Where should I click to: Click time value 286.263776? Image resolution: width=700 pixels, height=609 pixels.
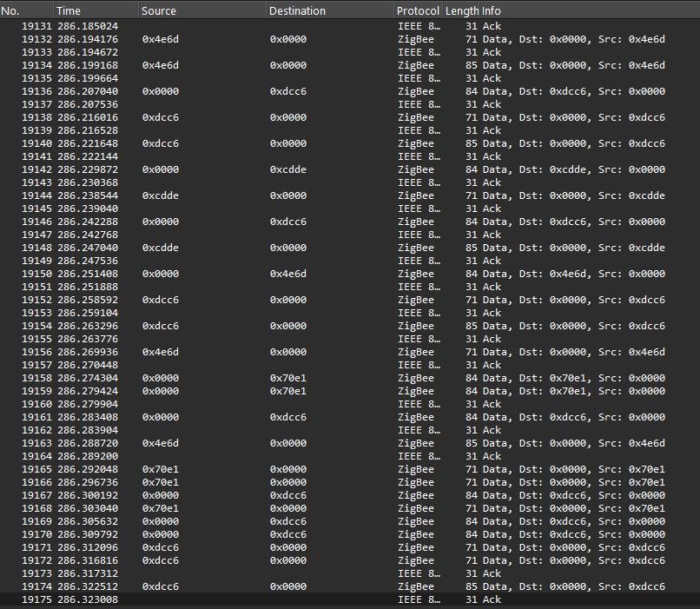[88, 339]
